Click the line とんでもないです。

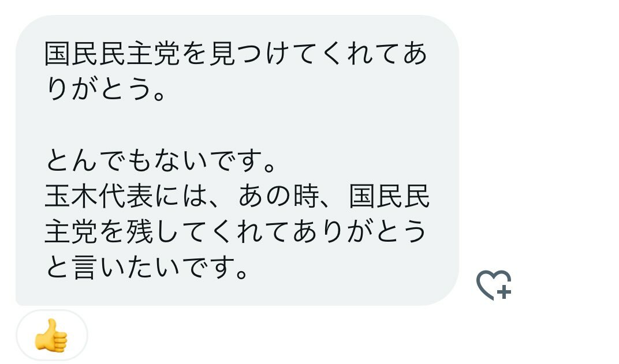[161, 161]
